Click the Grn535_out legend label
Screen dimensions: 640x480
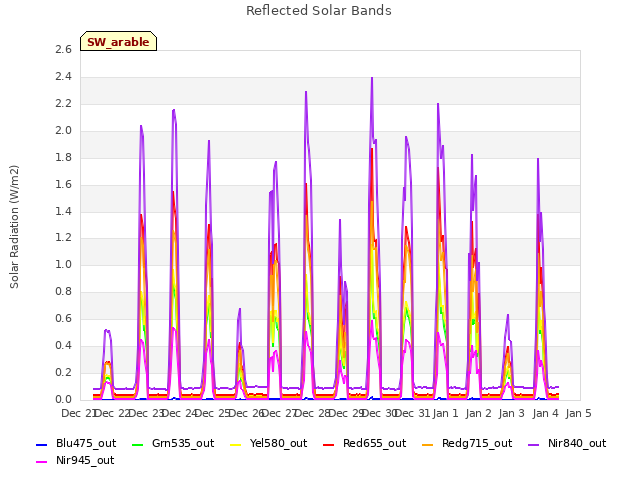(183, 443)
